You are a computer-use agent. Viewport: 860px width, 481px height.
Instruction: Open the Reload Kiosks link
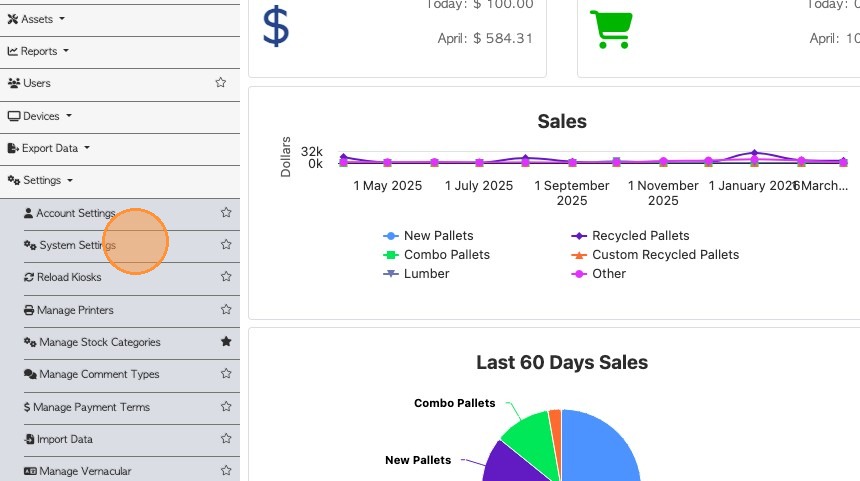(69, 277)
